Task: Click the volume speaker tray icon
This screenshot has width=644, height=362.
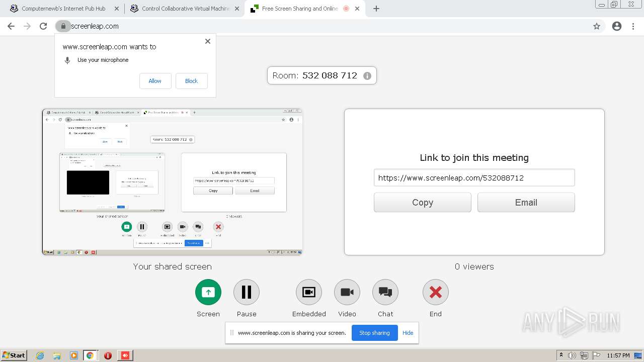Action: (x=572, y=355)
